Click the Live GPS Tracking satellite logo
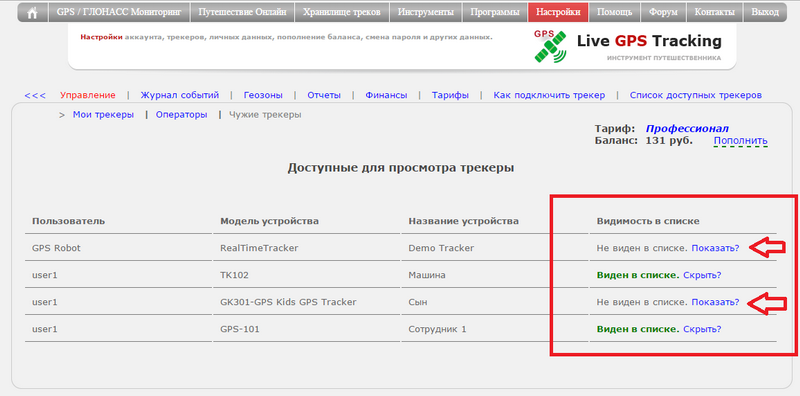Viewport: 800px width, 396px height. (x=551, y=46)
